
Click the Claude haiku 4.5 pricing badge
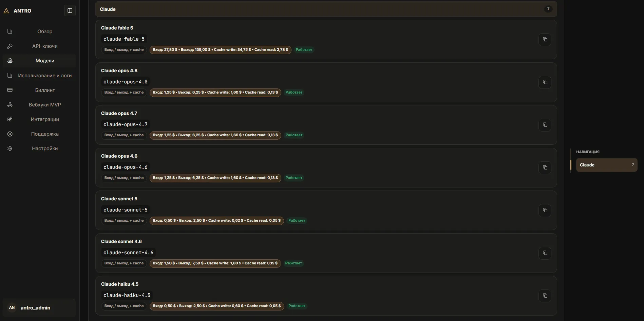tap(217, 306)
